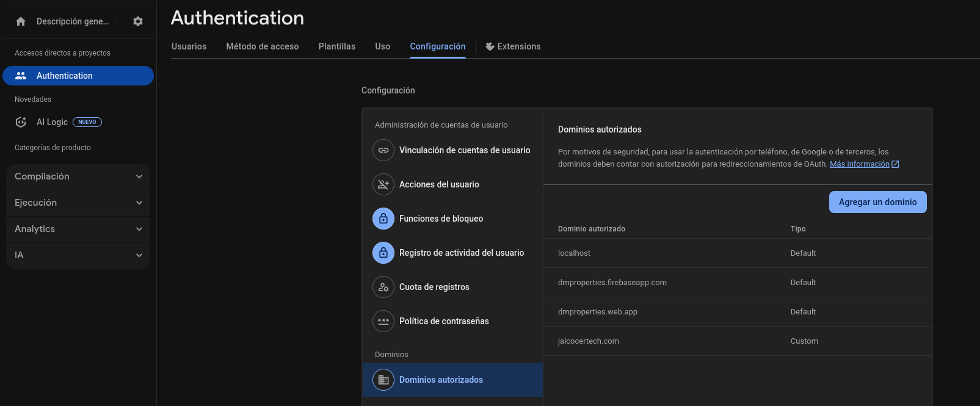Click the Agregar un dominio button
This screenshot has width=980, height=406.
877,202
